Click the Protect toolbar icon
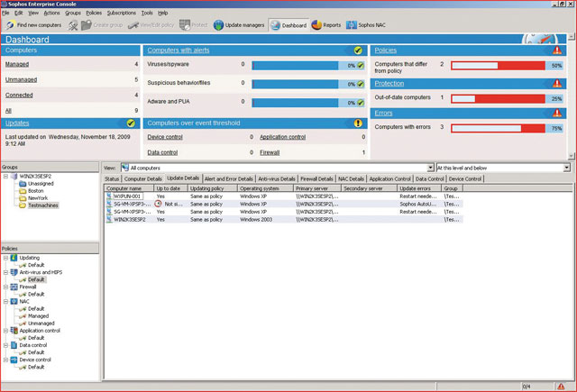The height and width of the screenshot is (392, 577). 185,25
